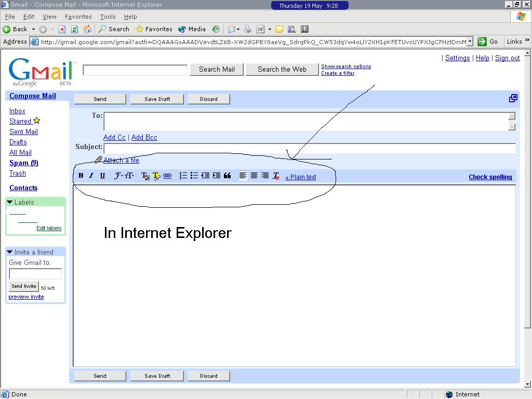This screenshot has height=399, width=532.
Task: Set text alignment to left
Action: tap(243, 176)
